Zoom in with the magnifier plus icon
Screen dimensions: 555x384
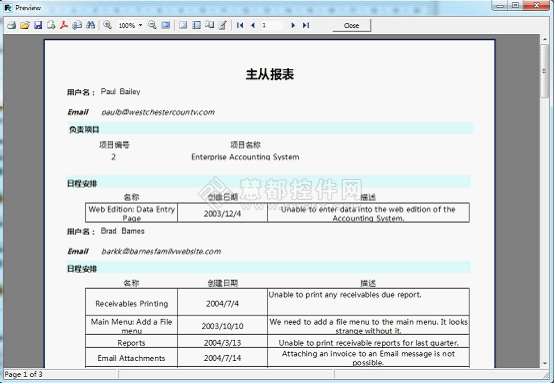point(107,25)
